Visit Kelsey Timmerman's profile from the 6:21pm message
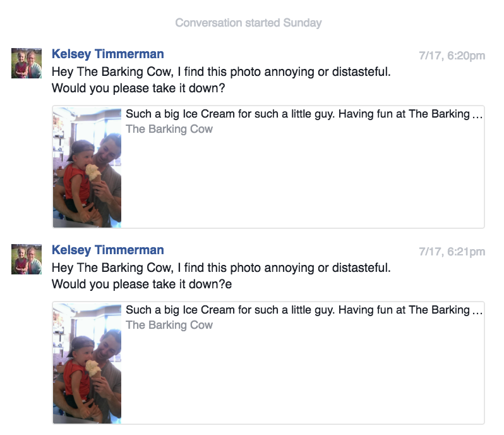The image size is (504, 435). tap(107, 250)
